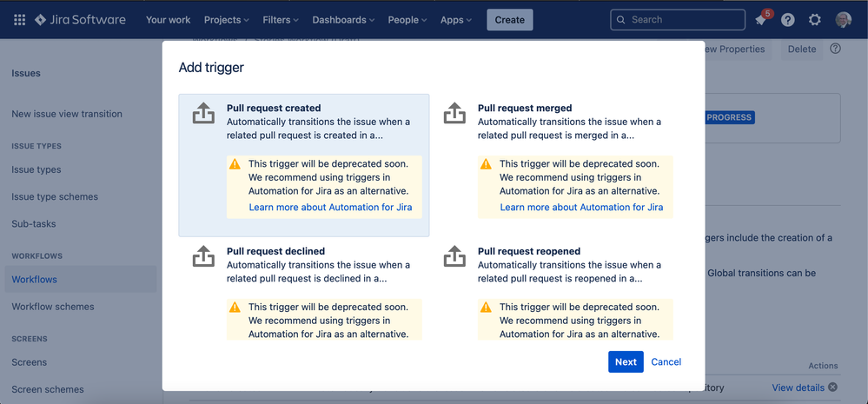Open Learn more link under Pull request merged
The width and height of the screenshot is (868, 404).
click(582, 207)
